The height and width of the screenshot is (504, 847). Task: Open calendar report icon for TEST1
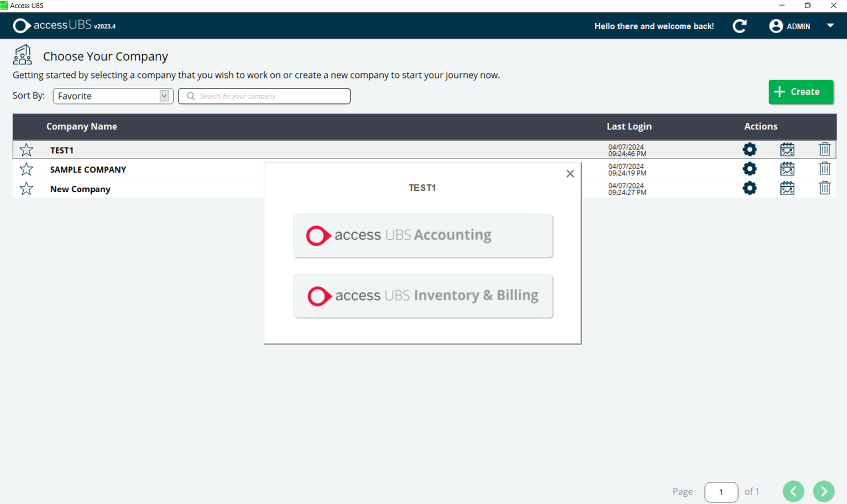click(787, 149)
